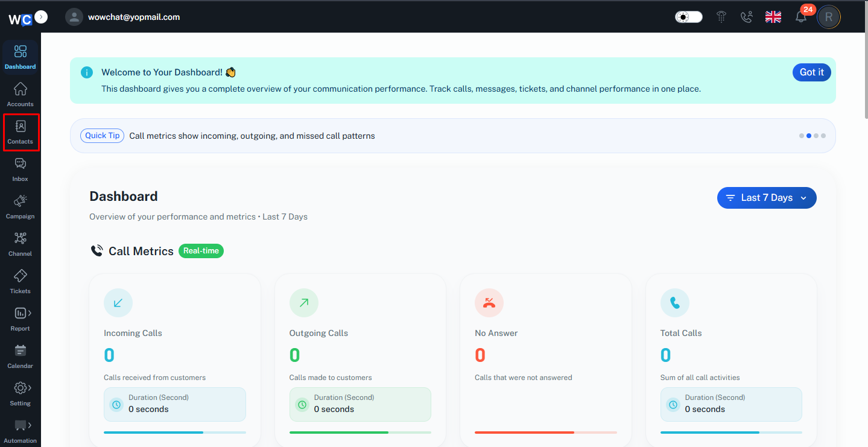This screenshot has height=447, width=868.
Task: Expand the Report sidebar menu
Action: coord(21,319)
